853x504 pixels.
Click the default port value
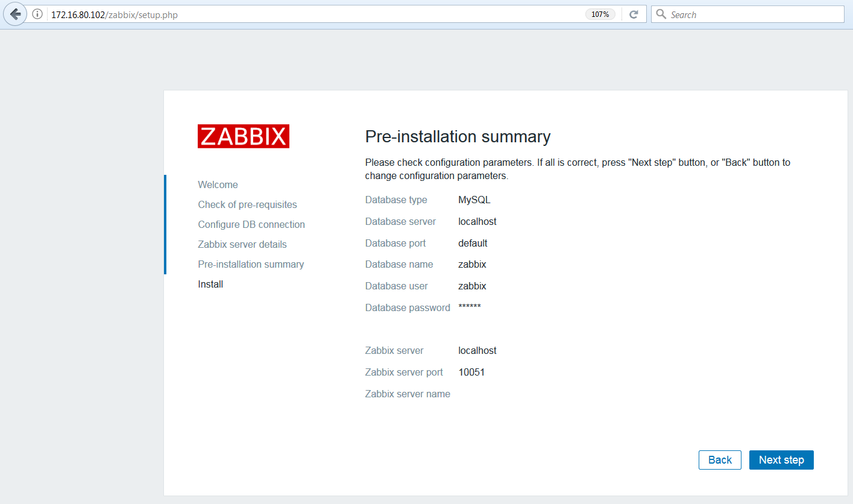[473, 243]
